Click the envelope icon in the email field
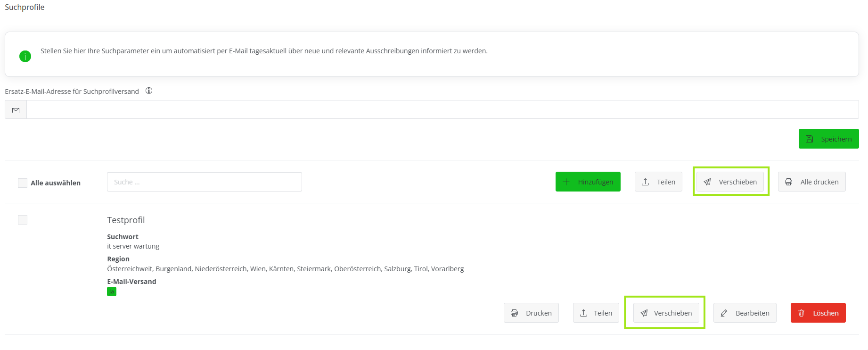The height and width of the screenshot is (350, 868). (x=16, y=110)
